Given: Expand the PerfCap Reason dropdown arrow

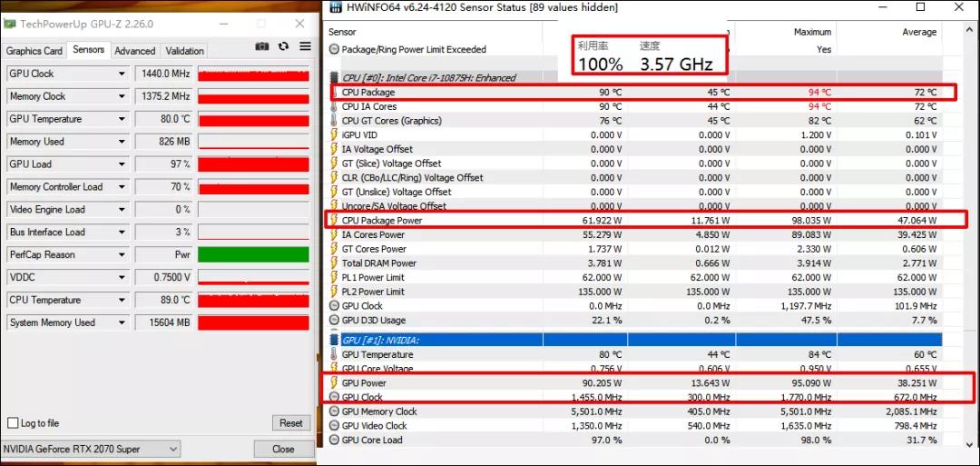Looking at the screenshot, I should pyautogui.click(x=122, y=255).
